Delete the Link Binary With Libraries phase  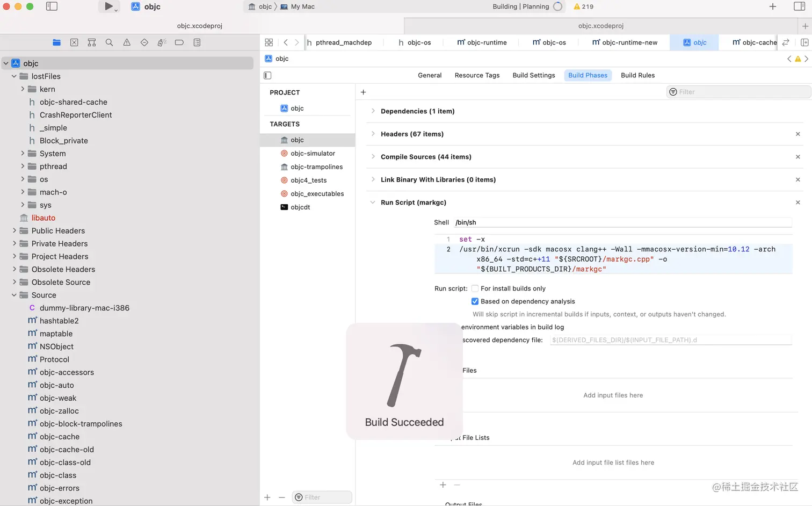[x=798, y=180]
